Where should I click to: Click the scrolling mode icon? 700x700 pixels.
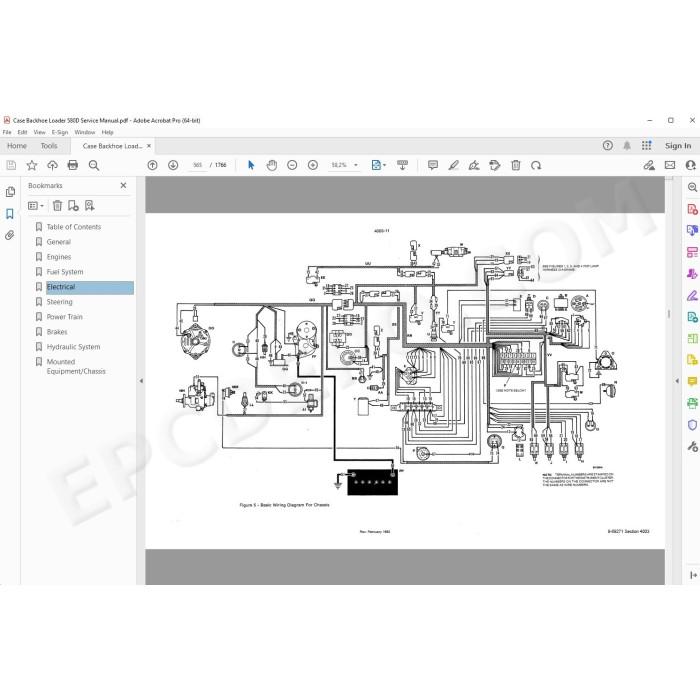pyautogui.click(x=402, y=165)
